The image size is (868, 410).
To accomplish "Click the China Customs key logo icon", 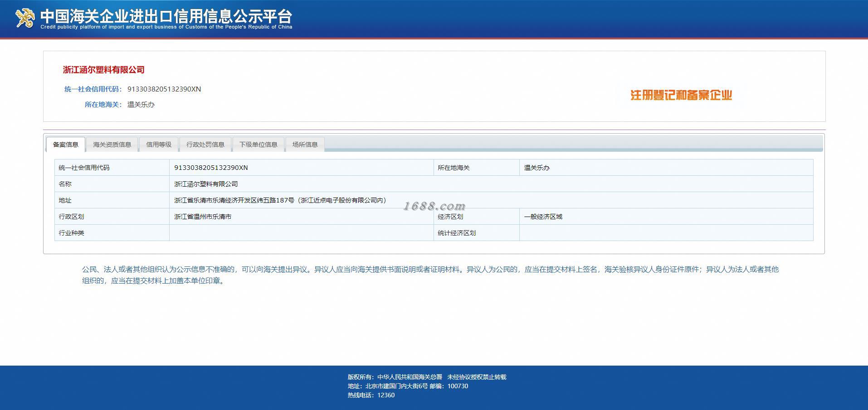I will [x=25, y=18].
